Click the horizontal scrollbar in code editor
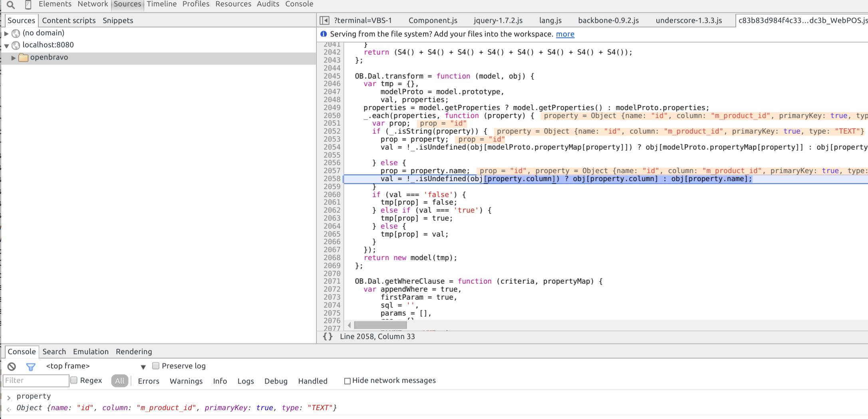This screenshot has height=419, width=868. [x=380, y=325]
